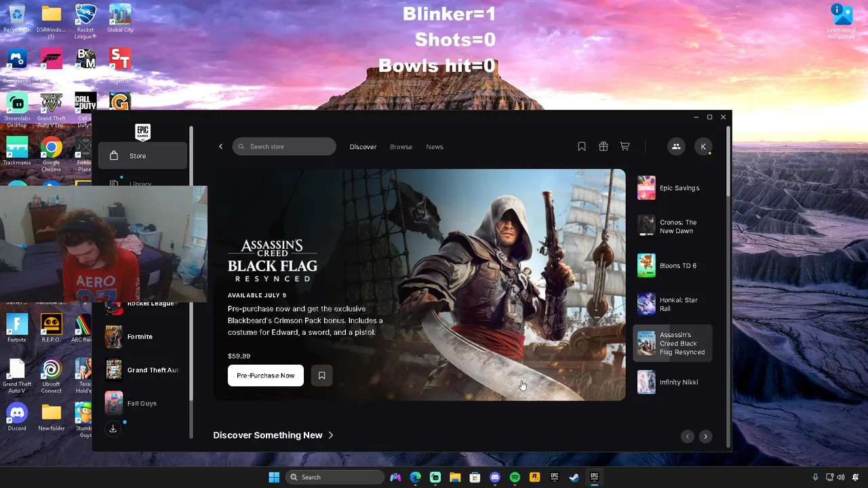The width and height of the screenshot is (868, 488).
Task: Open the volume system tray icon
Action: 841,477
